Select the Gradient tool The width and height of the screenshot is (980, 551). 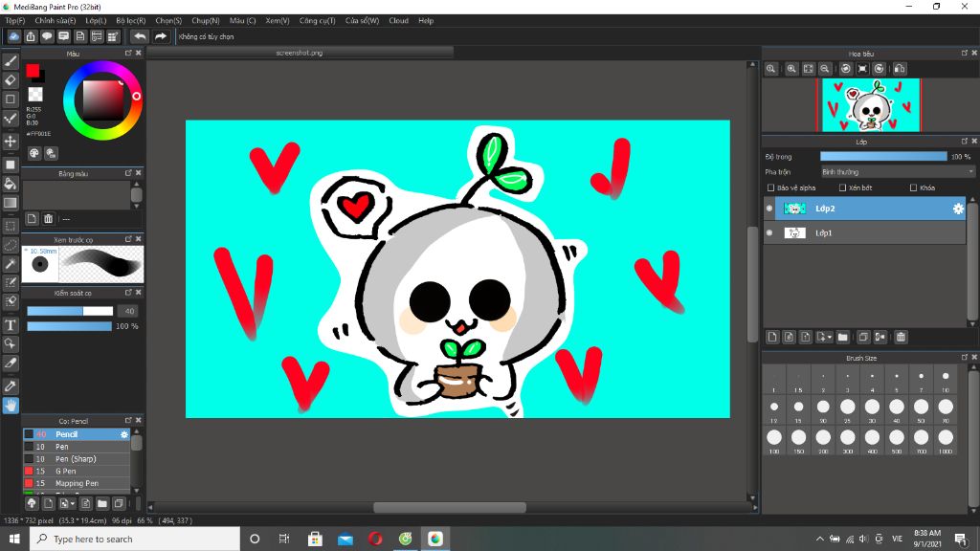point(11,203)
